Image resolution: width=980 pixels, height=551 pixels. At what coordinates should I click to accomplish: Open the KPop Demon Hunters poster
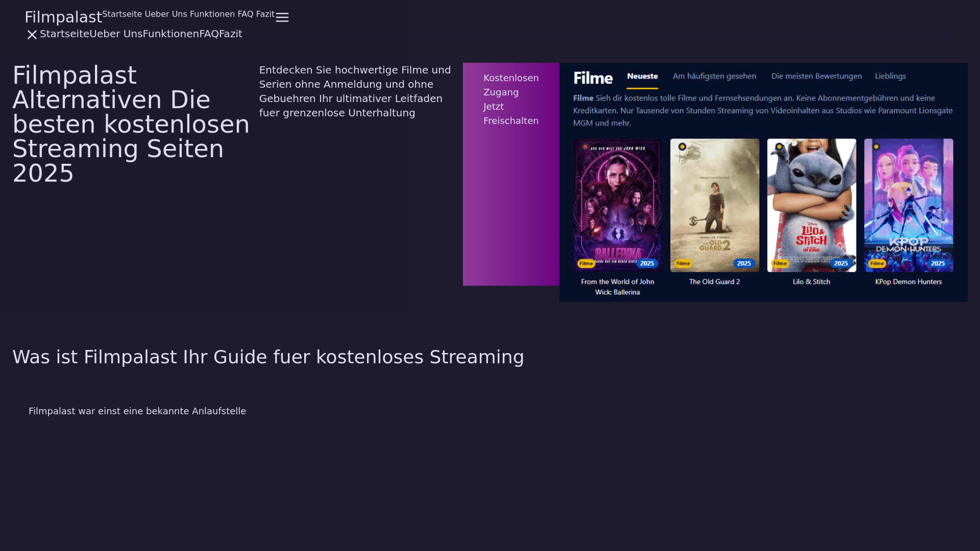point(909,205)
